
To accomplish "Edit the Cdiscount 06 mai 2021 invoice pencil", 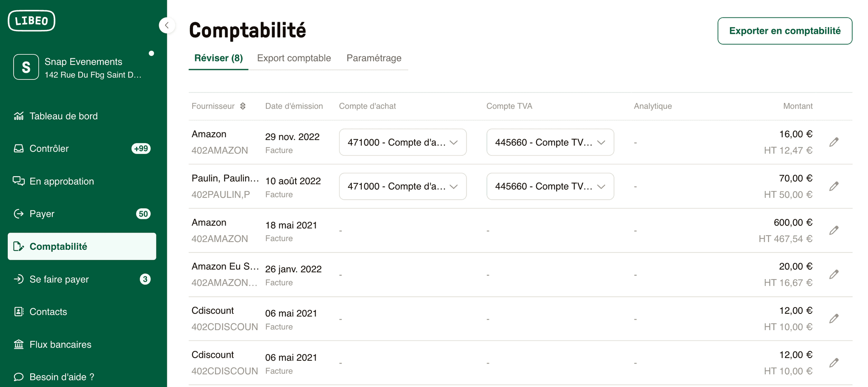I will (834, 318).
